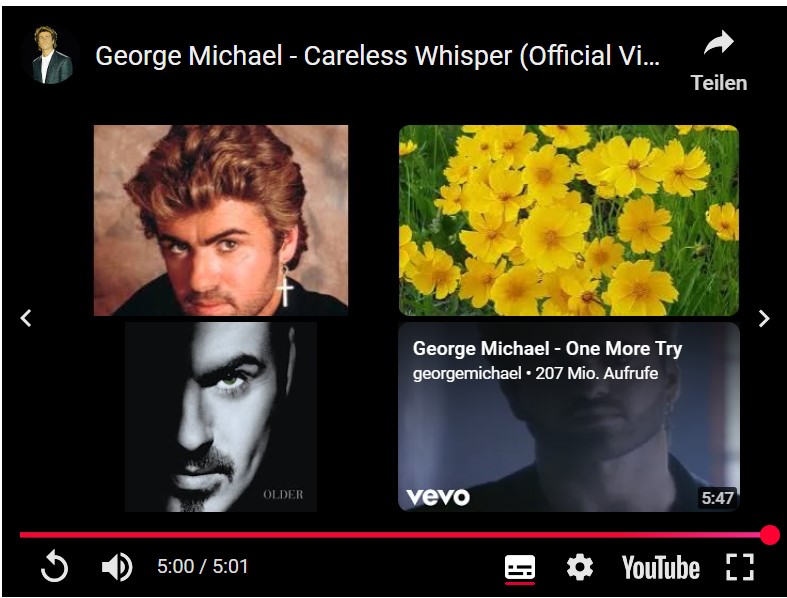The width and height of the screenshot is (787, 598).
Task: Toggle subtitles with the captions icon
Action: 519,567
